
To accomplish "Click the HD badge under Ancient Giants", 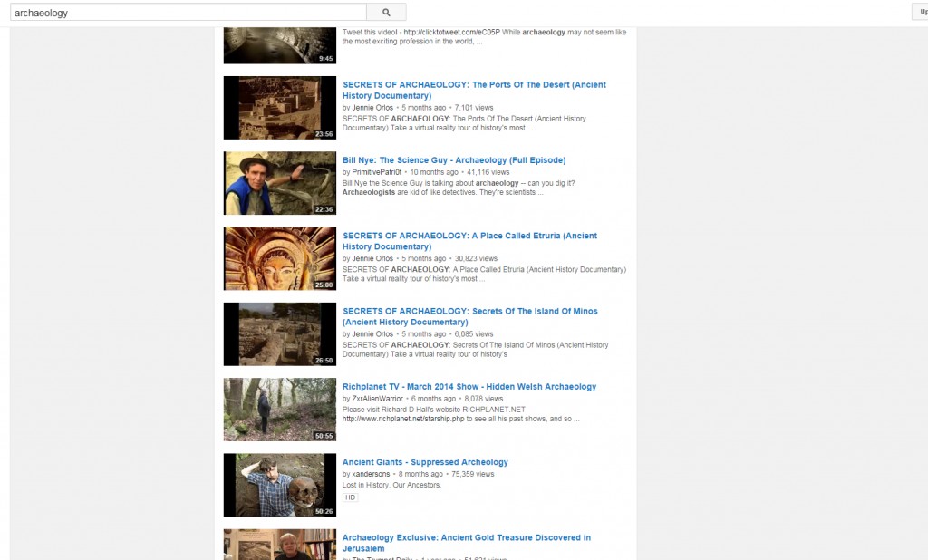I will [351, 497].
